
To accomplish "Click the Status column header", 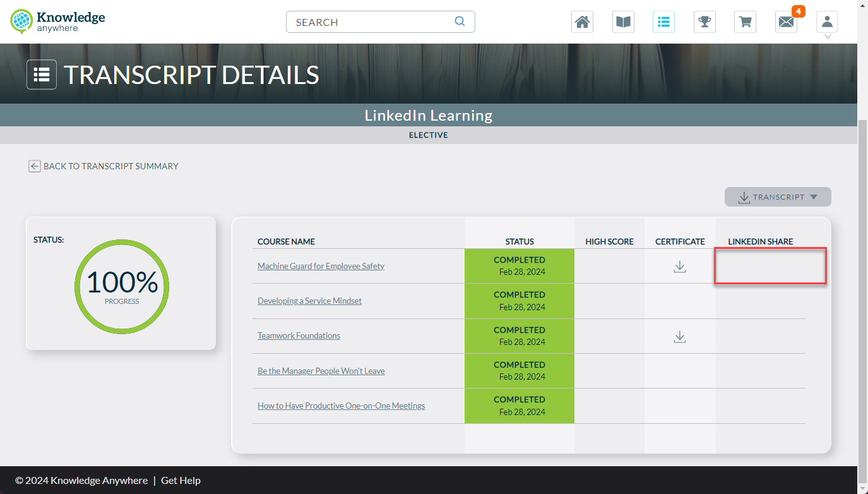I will pos(520,241).
